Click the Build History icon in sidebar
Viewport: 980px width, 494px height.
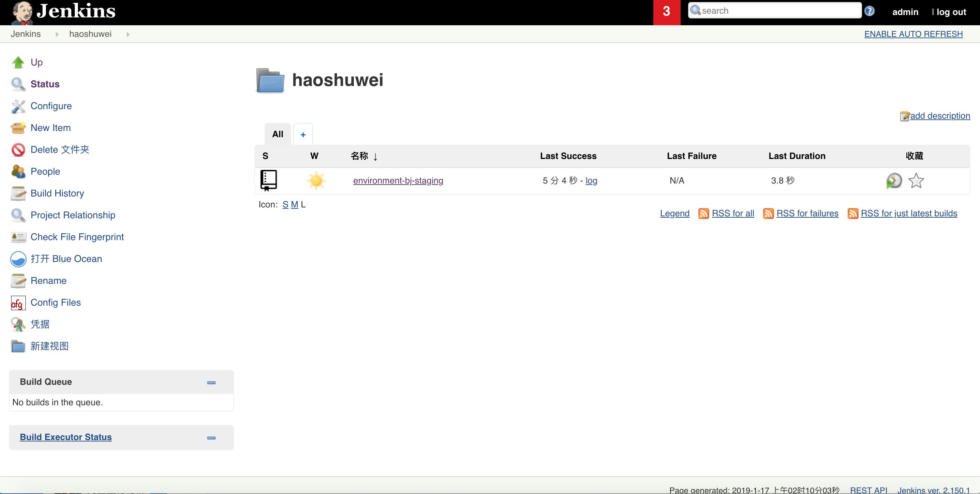18,193
